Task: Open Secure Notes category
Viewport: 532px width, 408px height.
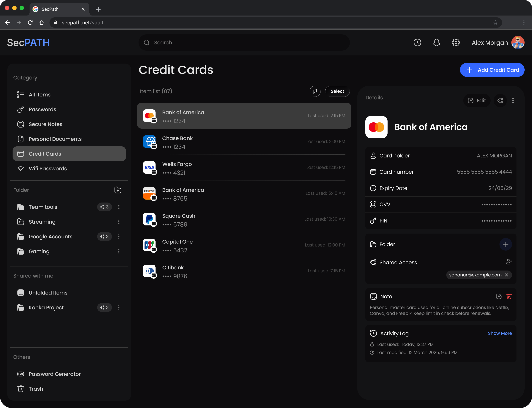Action: pos(69,124)
